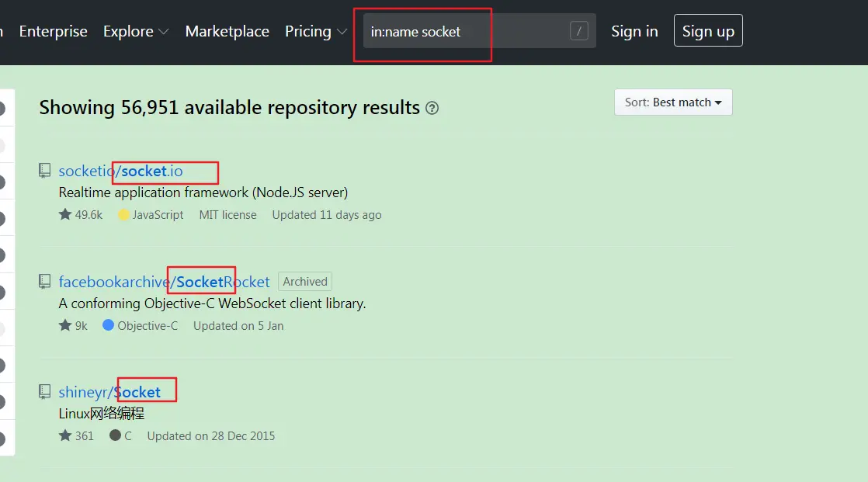Click the Archived badge
The image size is (868, 482).
(305, 282)
